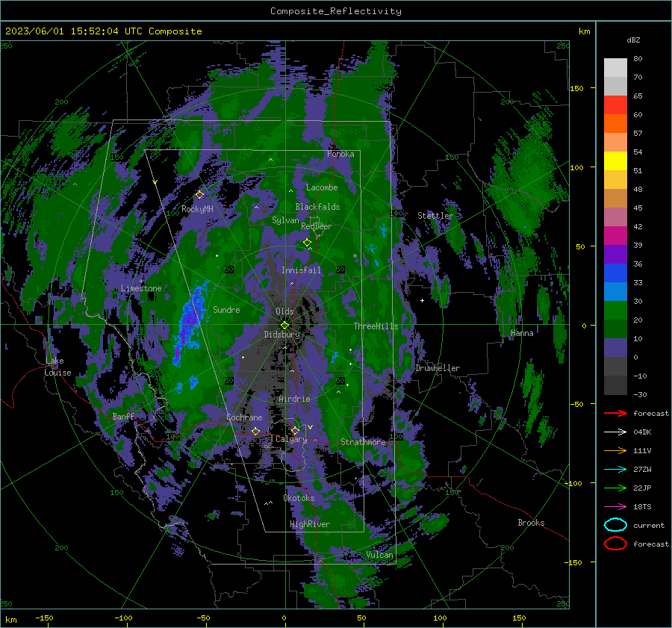Click the 80 dBZ light gray color swatch

point(615,67)
